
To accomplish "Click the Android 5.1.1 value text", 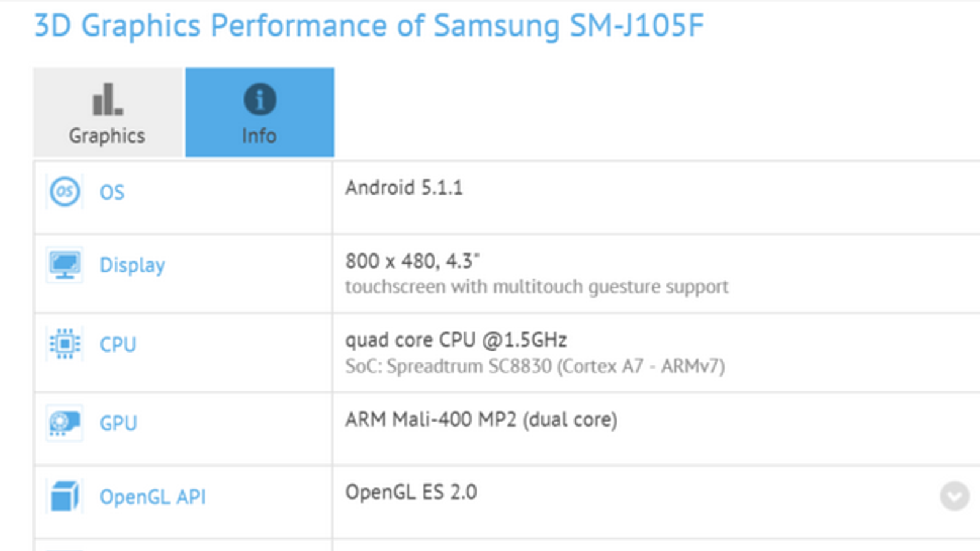I will click(404, 187).
